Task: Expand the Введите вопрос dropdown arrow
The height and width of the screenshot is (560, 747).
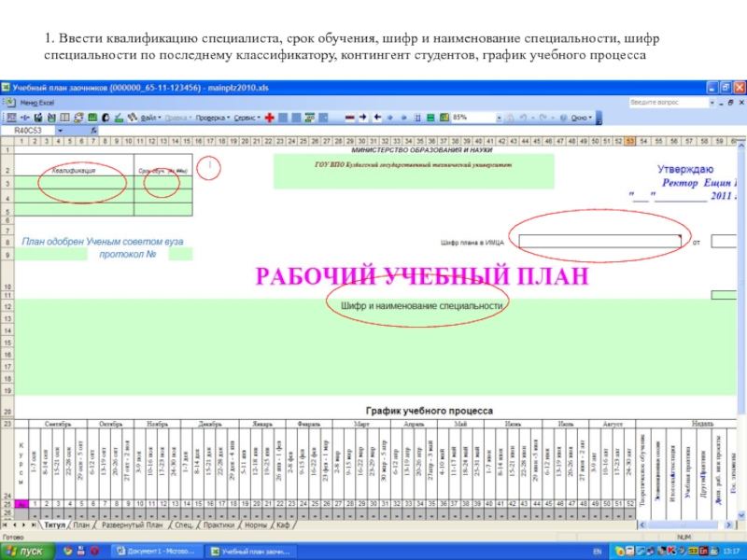Action: (x=712, y=103)
